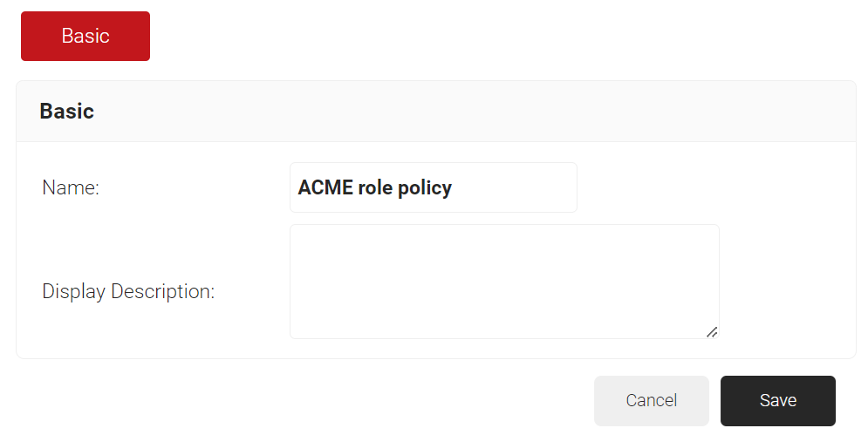Cancel editing the role policy
868x435 pixels.
click(651, 400)
